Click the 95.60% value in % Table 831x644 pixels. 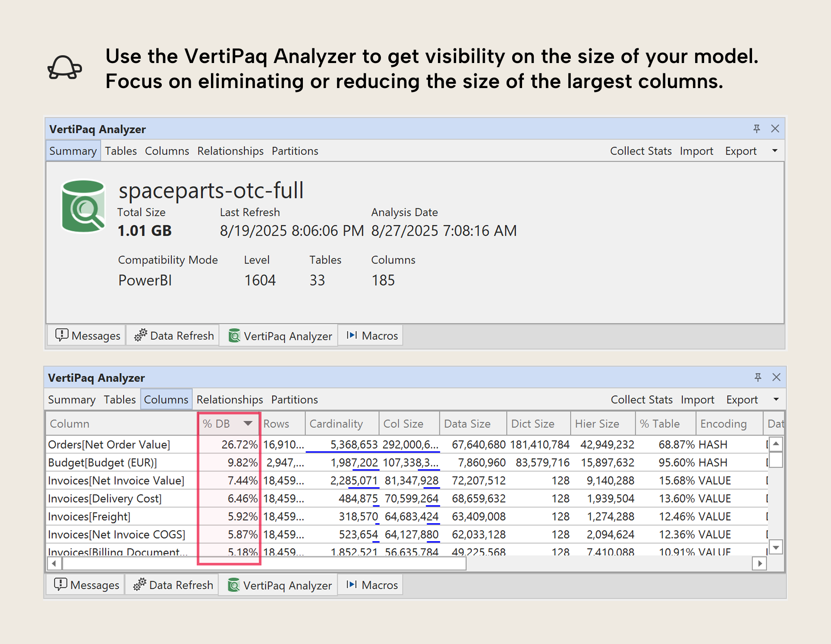coord(677,463)
